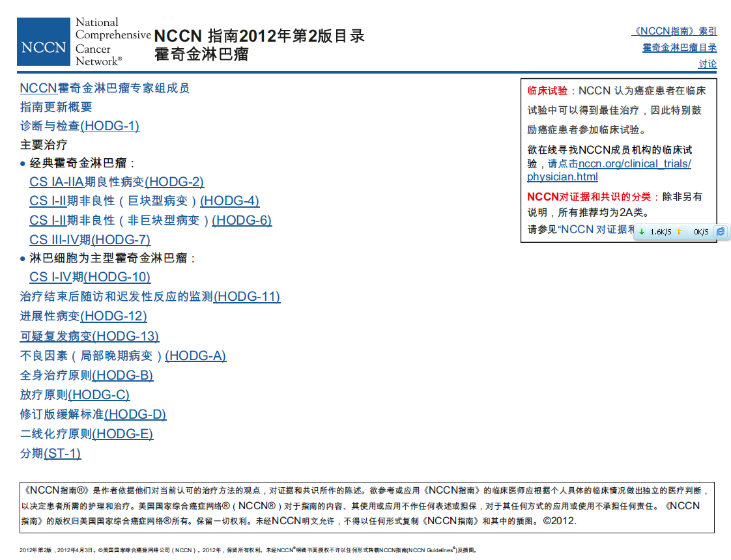
Task: Open 进展性病变(HODG-12) link
Action: coord(83,316)
